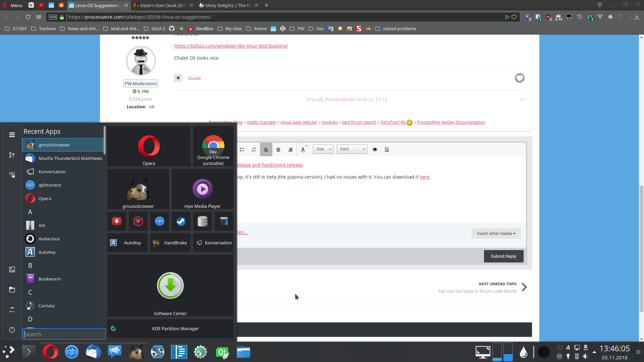
Task: Like the post with heart icon
Action: click(520, 78)
